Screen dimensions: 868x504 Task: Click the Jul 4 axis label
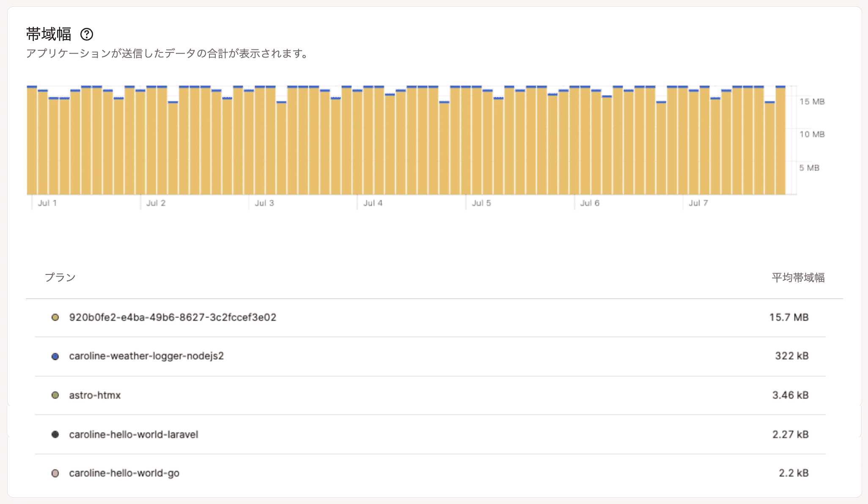point(373,203)
